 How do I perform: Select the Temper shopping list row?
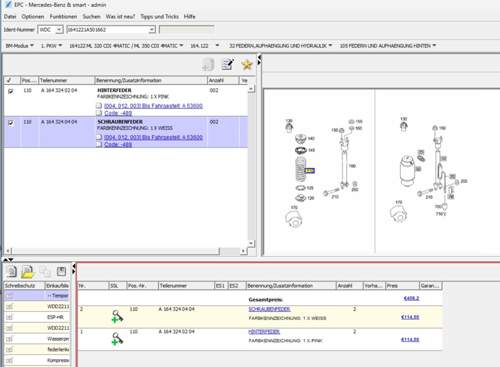point(37,296)
